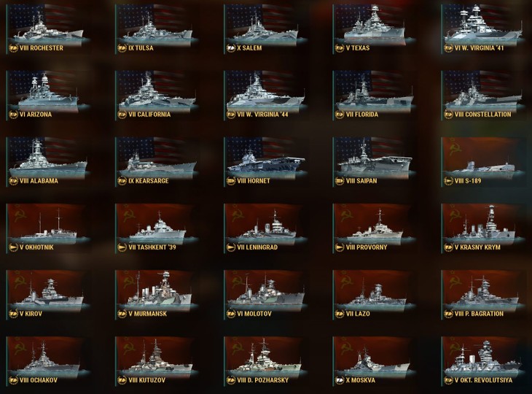
Task: Click the destroyer icon beside VII Leningrad
Action: coord(231,247)
